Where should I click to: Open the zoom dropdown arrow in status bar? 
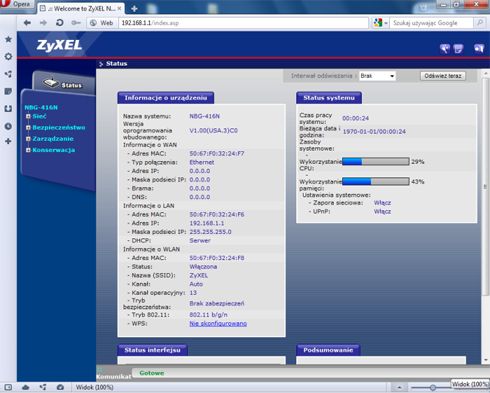click(x=399, y=387)
